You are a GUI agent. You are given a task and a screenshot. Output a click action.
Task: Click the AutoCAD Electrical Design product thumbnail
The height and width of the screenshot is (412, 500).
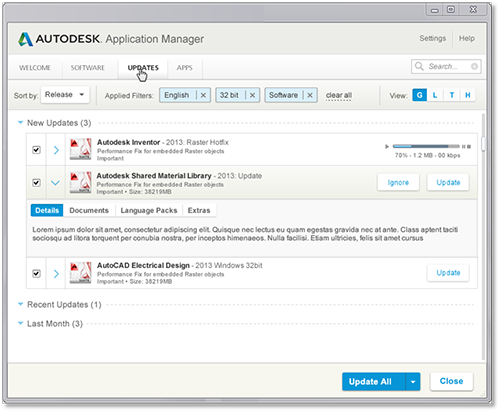click(80, 273)
